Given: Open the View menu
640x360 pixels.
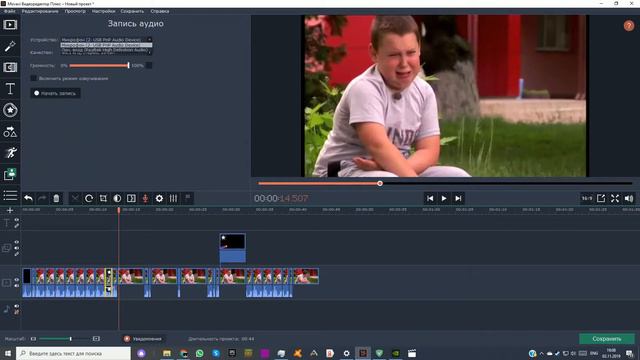Looking at the screenshot, I should click(75, 11).
